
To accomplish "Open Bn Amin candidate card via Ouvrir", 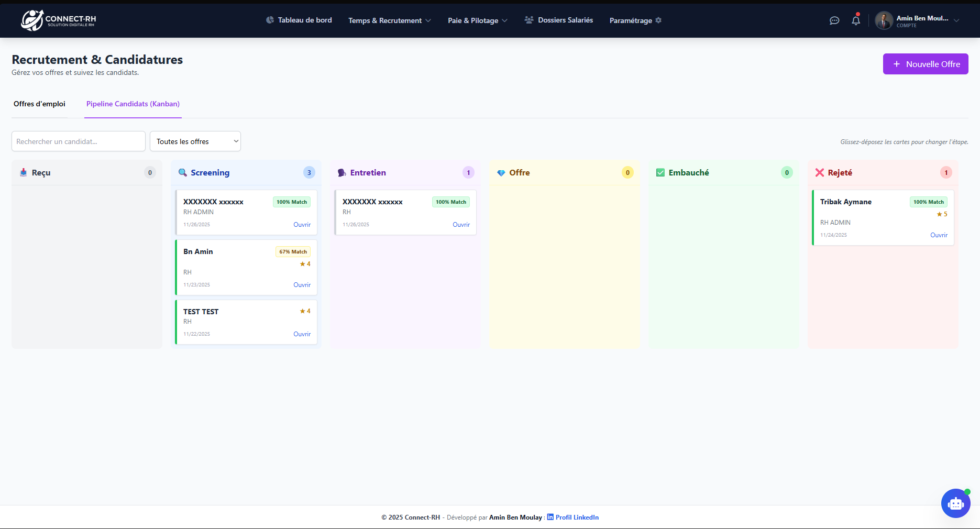I will pos(302,285).
